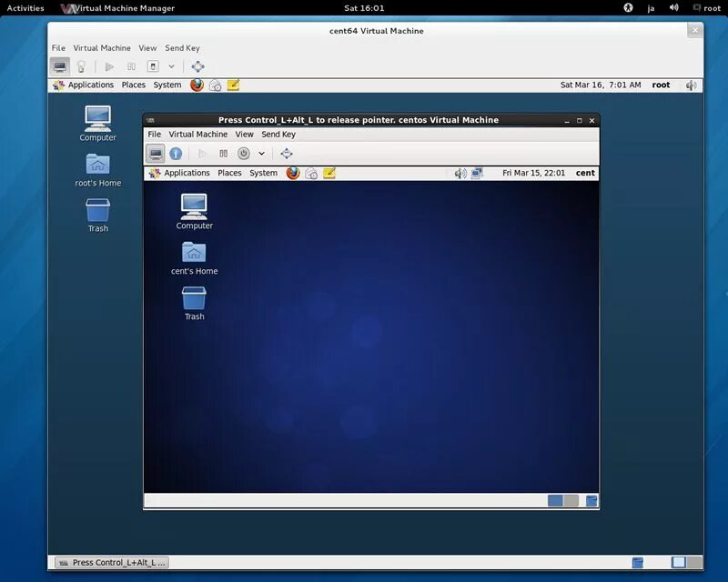
Task: Open File menu of centos Virtual Machine
Action: (154, 134)
